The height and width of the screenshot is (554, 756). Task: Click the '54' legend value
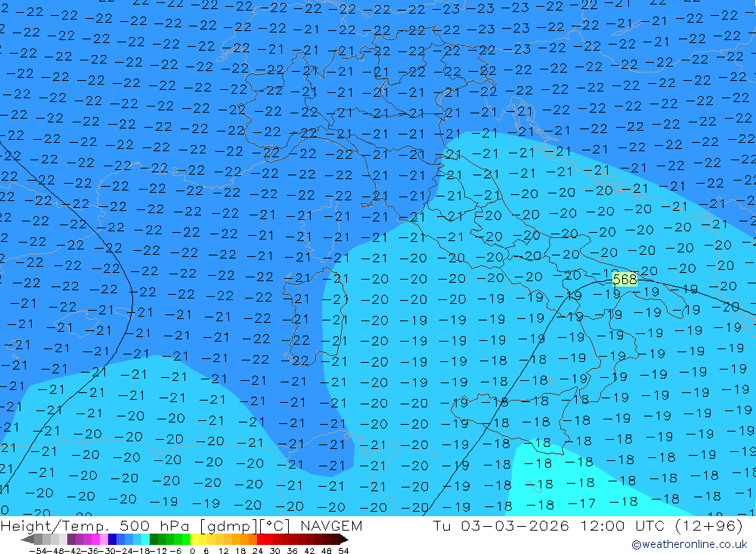[x=343, y=551]
